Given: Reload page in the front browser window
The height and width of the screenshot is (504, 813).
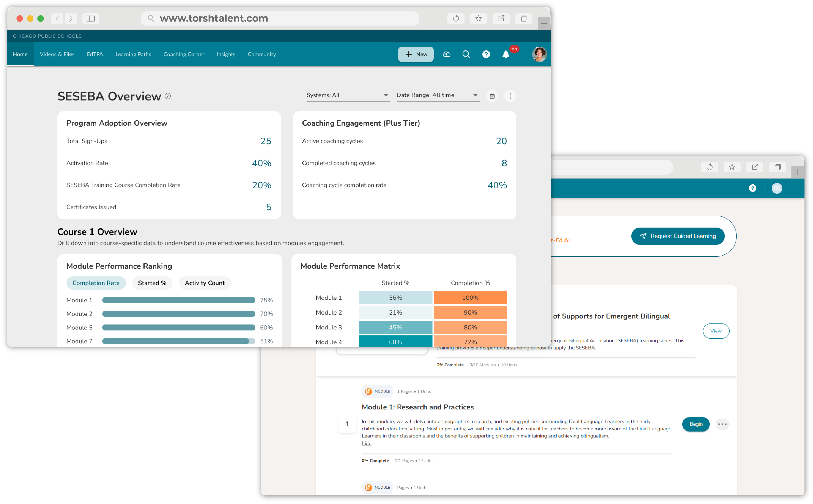Looking at the screenshot, I should 456,18.
